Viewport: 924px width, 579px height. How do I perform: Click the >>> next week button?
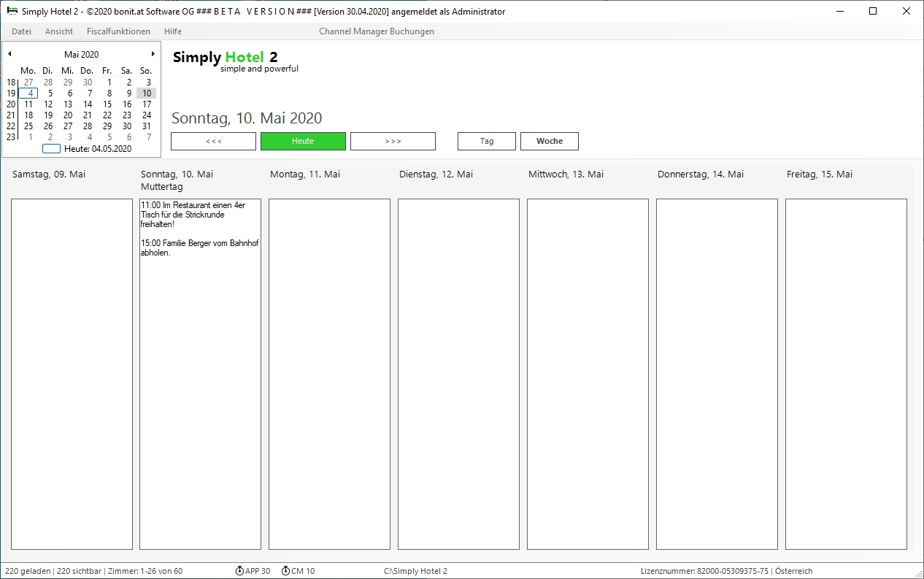pos(393,141)
